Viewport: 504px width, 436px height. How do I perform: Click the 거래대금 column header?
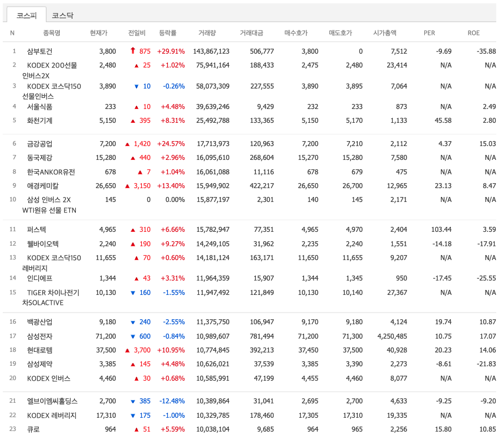coord(251,33)
